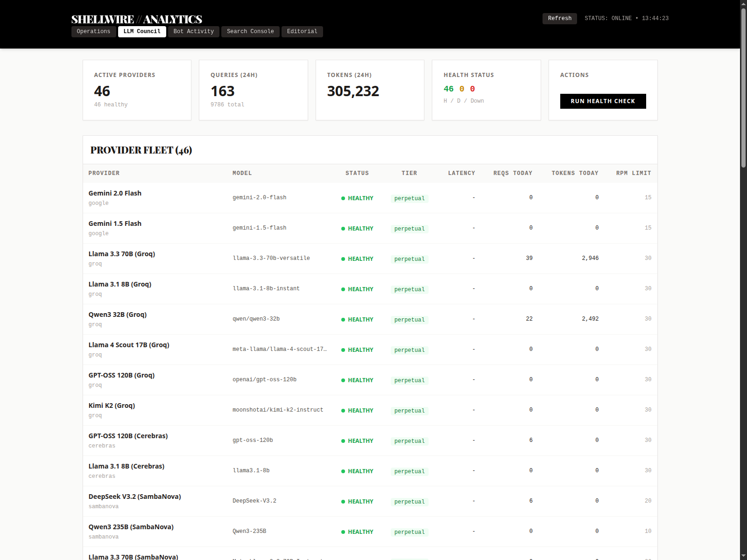Image resolution: width=747 pixels, height=560 pixels.
Task: Select the Gemini 1.5 Flash provider name
Action: [x=115, y=224]
